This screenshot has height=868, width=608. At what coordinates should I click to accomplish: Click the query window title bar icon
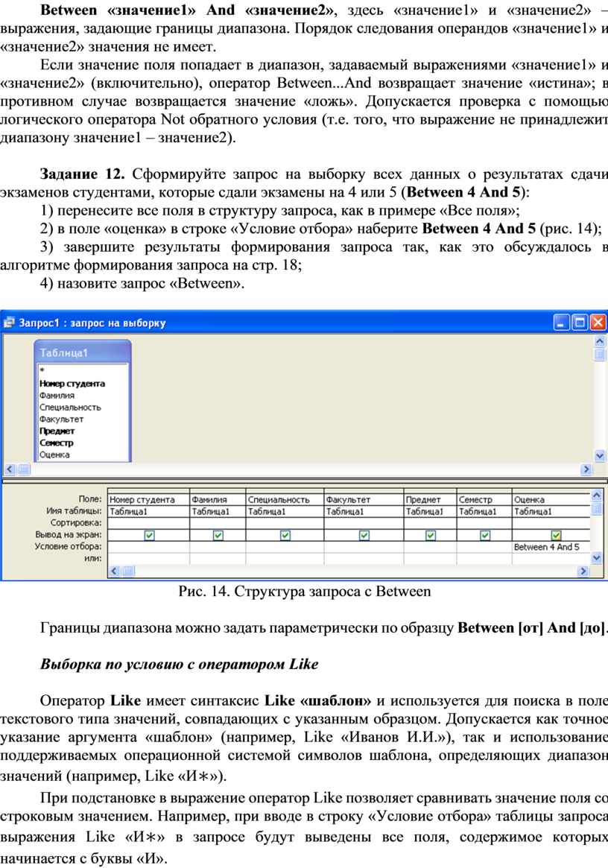coord(10,322)
